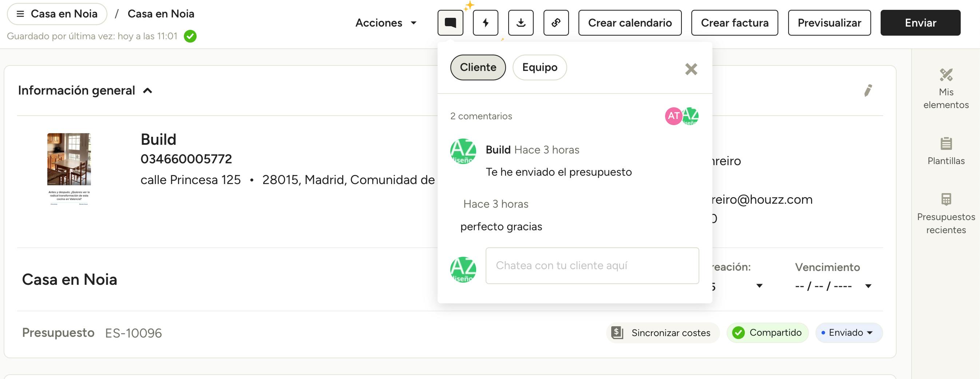
Task: Open the Acciones dropdown menu
Action: pyautogui.click(x=386, y=23)
